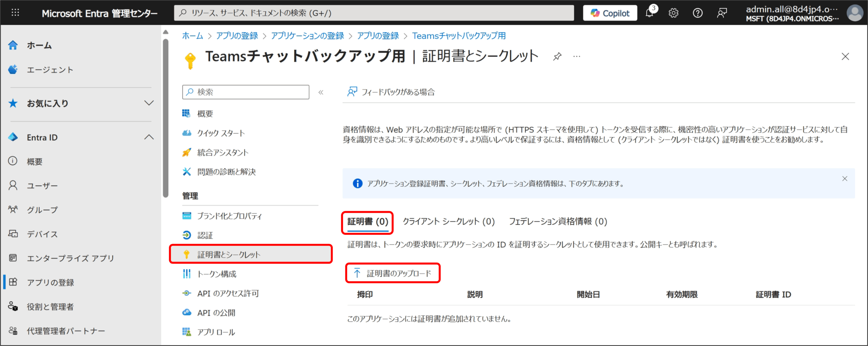This screenshot has height=346, width=868.
Task: Open the settings gear icon
Action: pyautogui.click(x=673, y=13)
